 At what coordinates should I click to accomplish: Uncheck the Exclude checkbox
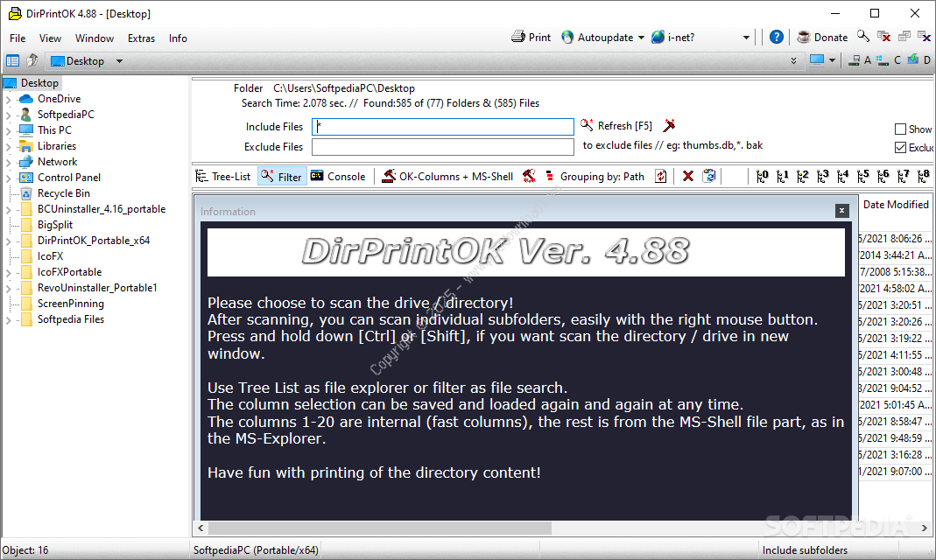[x=900, y=148]
